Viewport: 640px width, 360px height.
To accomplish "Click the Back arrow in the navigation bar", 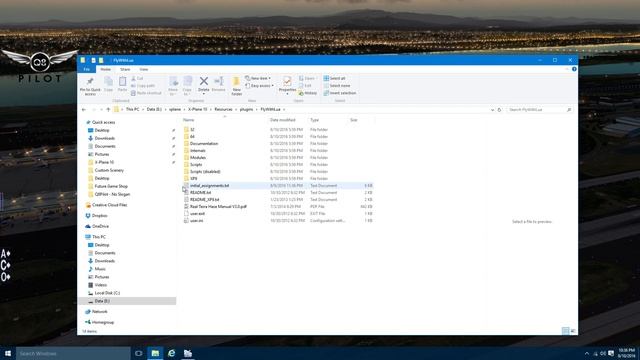I will click(x=84, y=109).
